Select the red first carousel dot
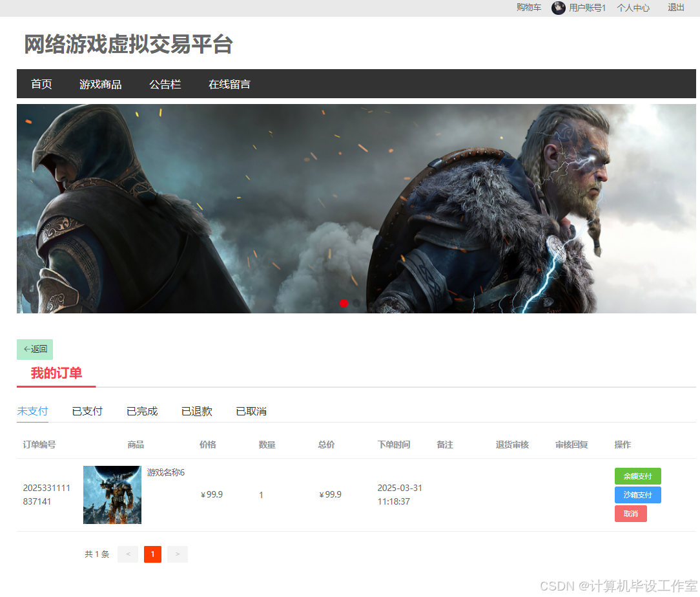Image resolution: width=700 pixels, height=597 pixels. point(344,303)
